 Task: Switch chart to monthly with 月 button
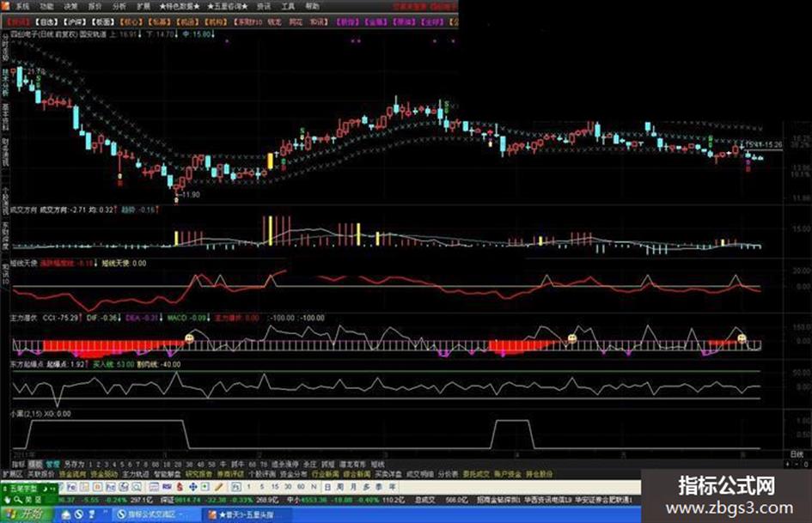point(353,487)
